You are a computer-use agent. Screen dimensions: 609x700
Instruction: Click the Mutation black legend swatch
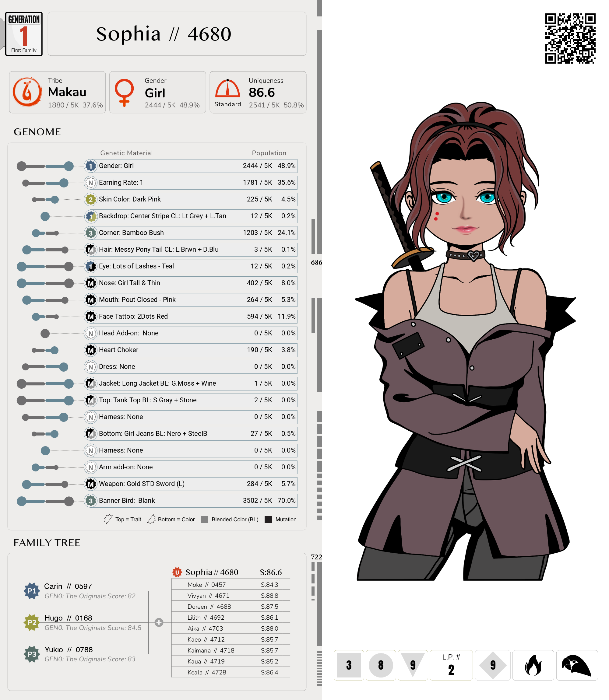[x=268, y=519]
